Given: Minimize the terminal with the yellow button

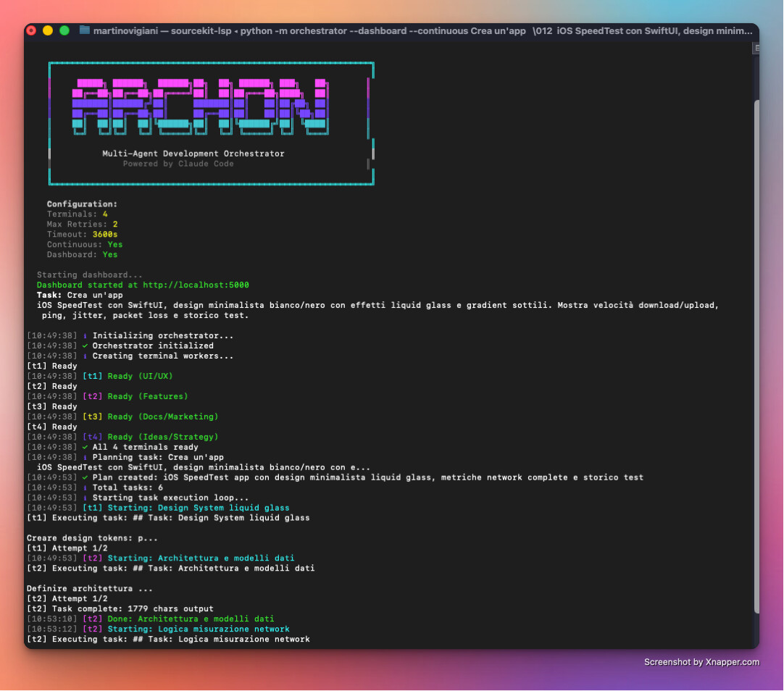Looking at the screenshot, I should [48, 30].
